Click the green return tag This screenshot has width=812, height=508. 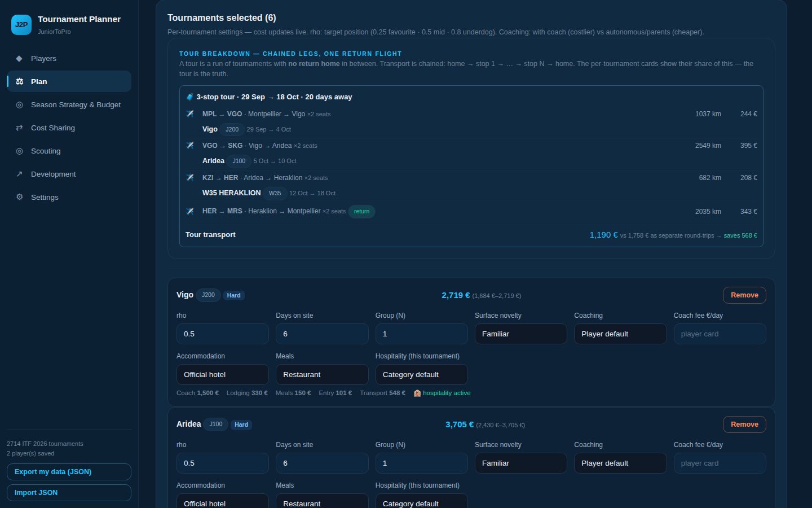point(362,212)
